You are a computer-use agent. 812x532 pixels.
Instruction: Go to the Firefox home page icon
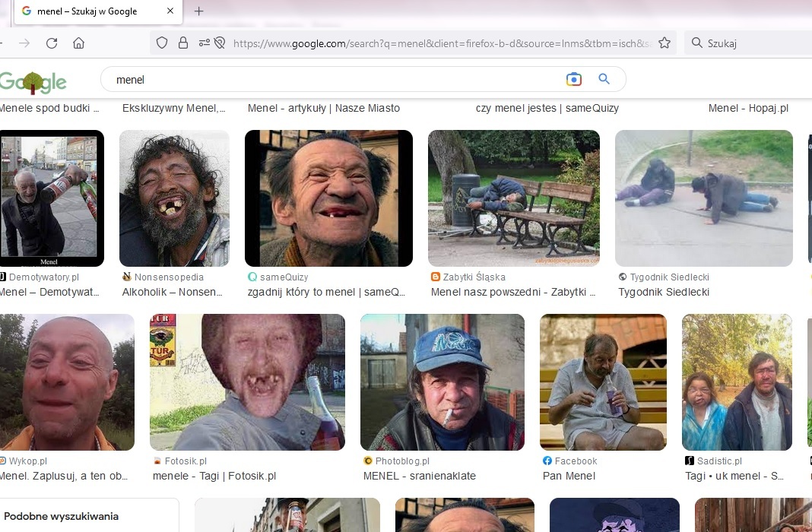(x=79, y=43)
